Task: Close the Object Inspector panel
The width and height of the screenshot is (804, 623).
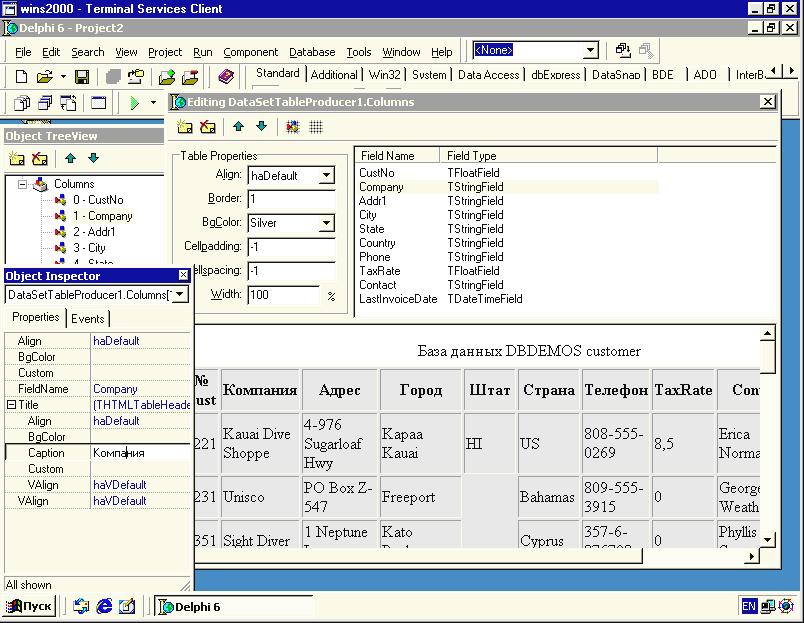Action: click(183, 275)
